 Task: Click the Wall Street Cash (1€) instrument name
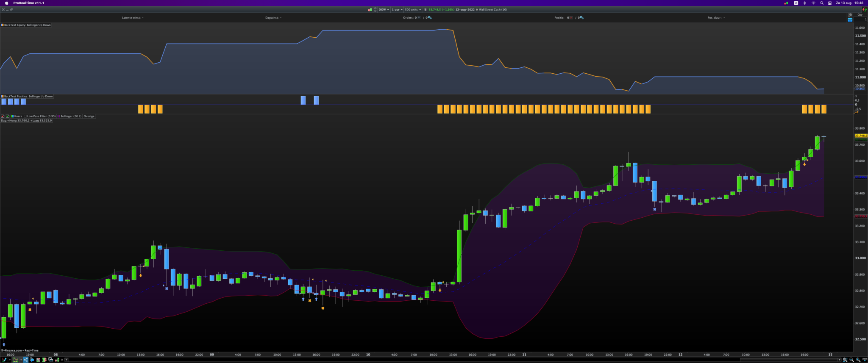click(x=493, y=9)
